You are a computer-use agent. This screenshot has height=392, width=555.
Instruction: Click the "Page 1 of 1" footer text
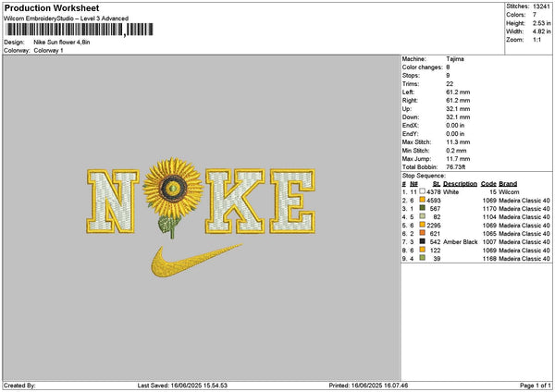pos(536,386)
